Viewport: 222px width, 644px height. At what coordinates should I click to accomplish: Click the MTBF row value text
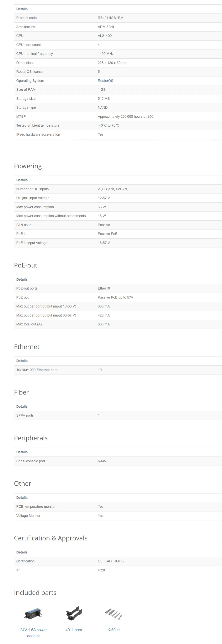pos(126,117)
